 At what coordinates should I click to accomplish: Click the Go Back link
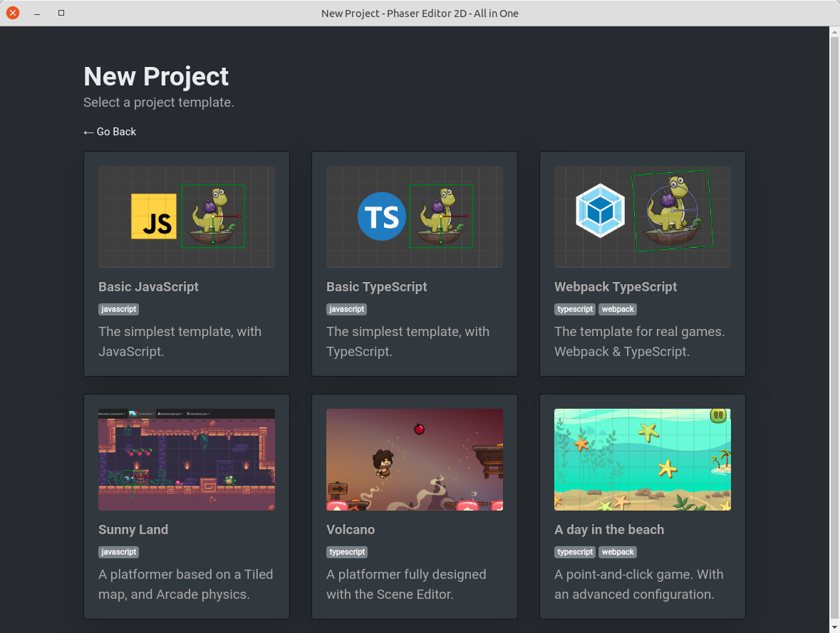pos(110,132)
